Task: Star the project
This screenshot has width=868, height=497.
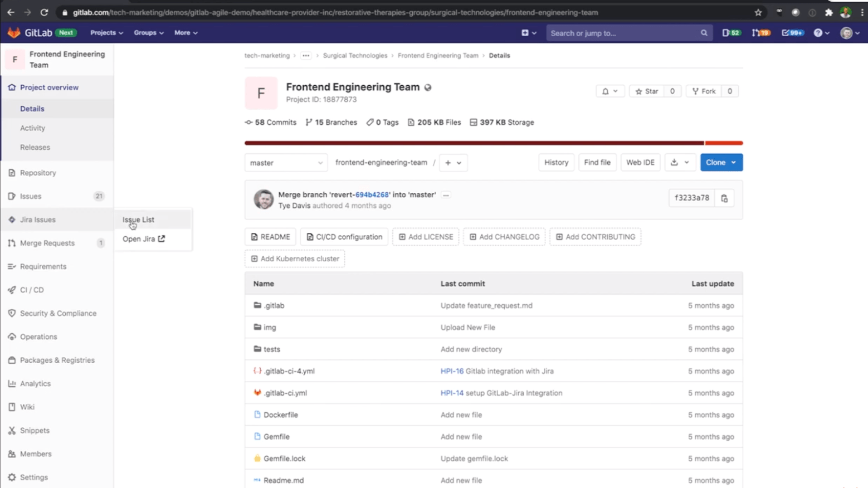Action: tap(647, 91)
